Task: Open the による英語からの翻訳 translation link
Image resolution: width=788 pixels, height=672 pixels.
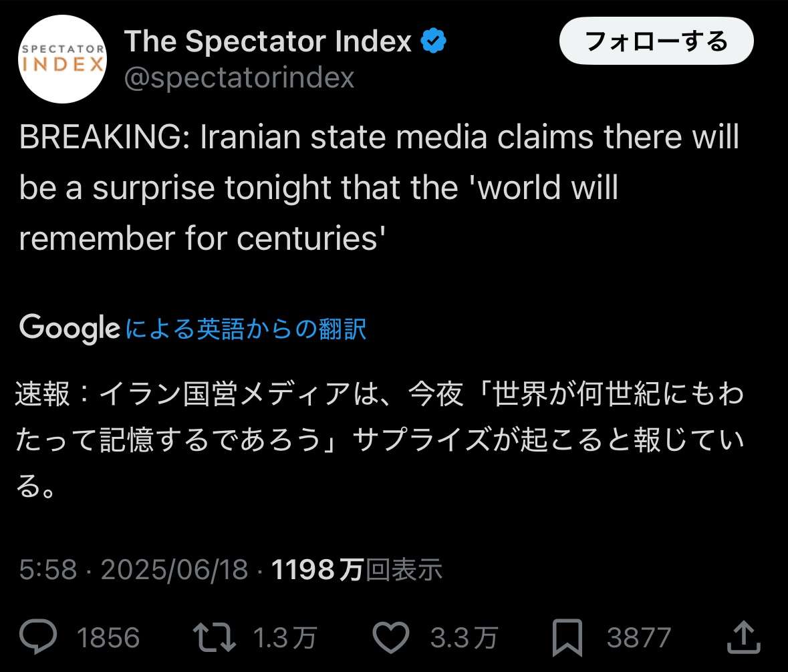Action: tap(246, 329)
